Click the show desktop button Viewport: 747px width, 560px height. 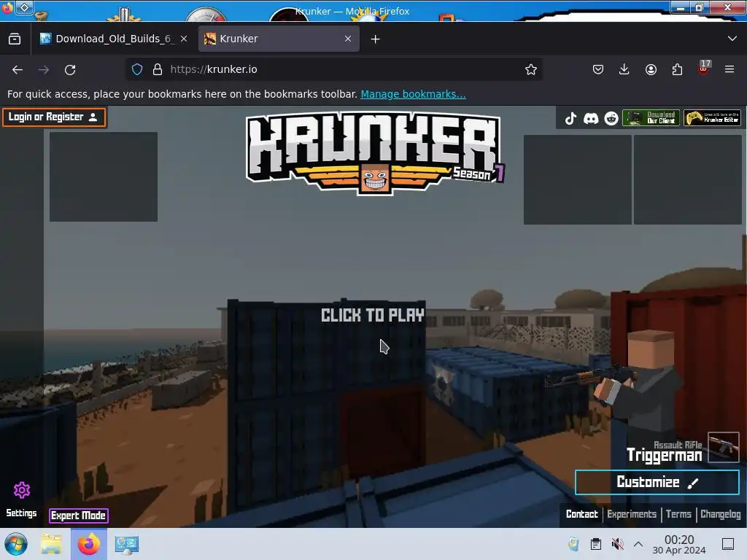point(728,544)
